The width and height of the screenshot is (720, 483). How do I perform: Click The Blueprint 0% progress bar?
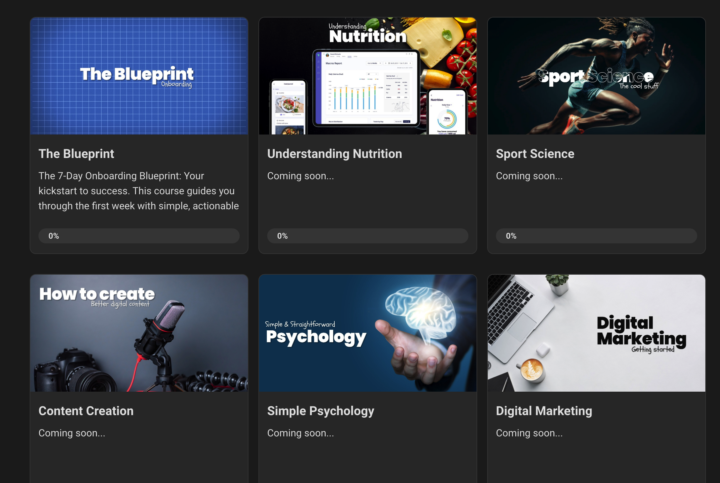point(139,236)
